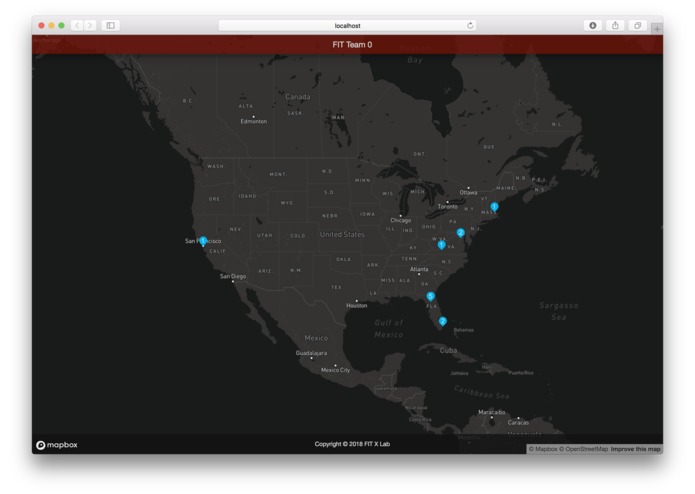Open the OpenStreetMap attribution link
Image resolution: width=695 pixels, height=494 pixels.
pos(583,449)
